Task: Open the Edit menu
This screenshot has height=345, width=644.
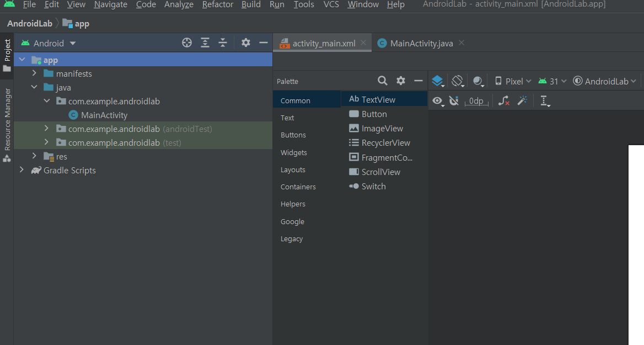Action: point(51,4)
